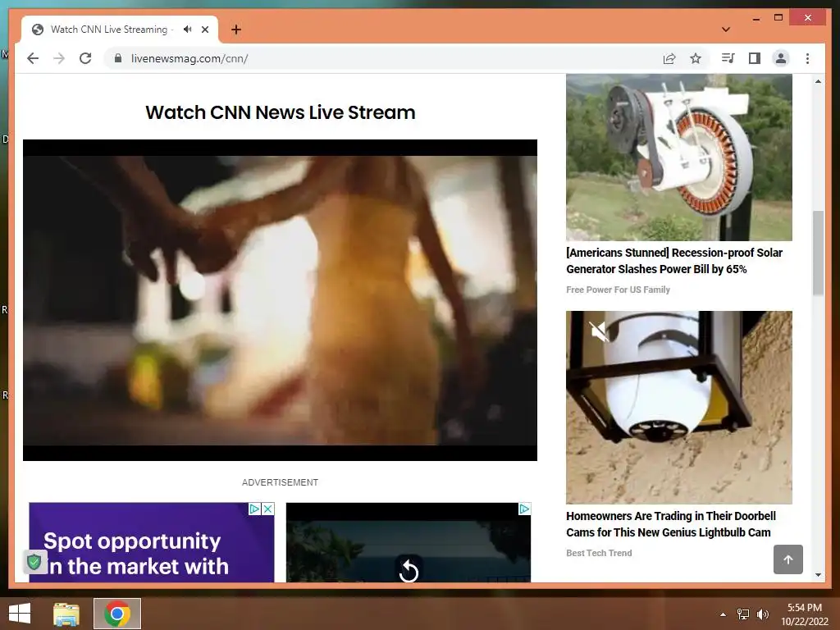Open the Windows Start menu
This screenshot has width=840, height=630.
[x=20, y=614]
